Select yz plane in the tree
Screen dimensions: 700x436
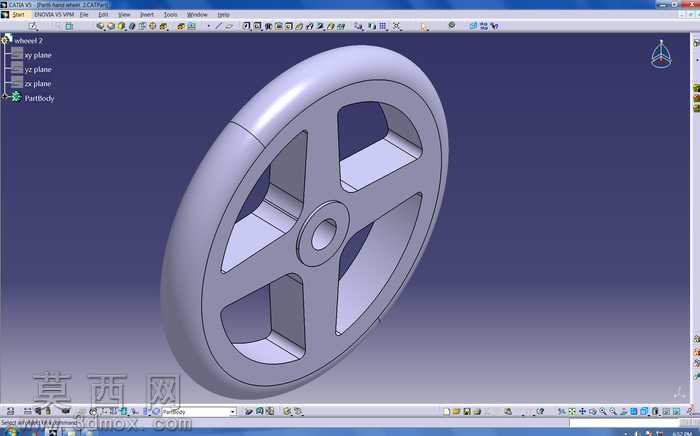38,70
